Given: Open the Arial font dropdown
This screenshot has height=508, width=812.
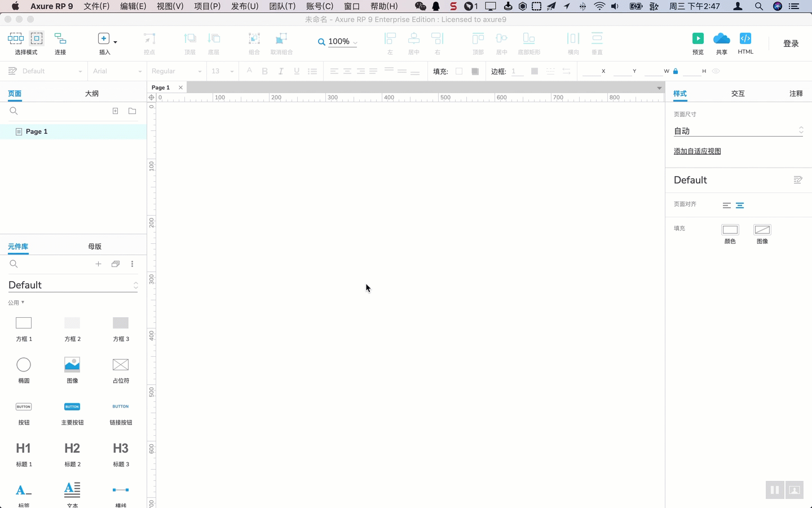Looking at the screenshot, I should (117, 71).
